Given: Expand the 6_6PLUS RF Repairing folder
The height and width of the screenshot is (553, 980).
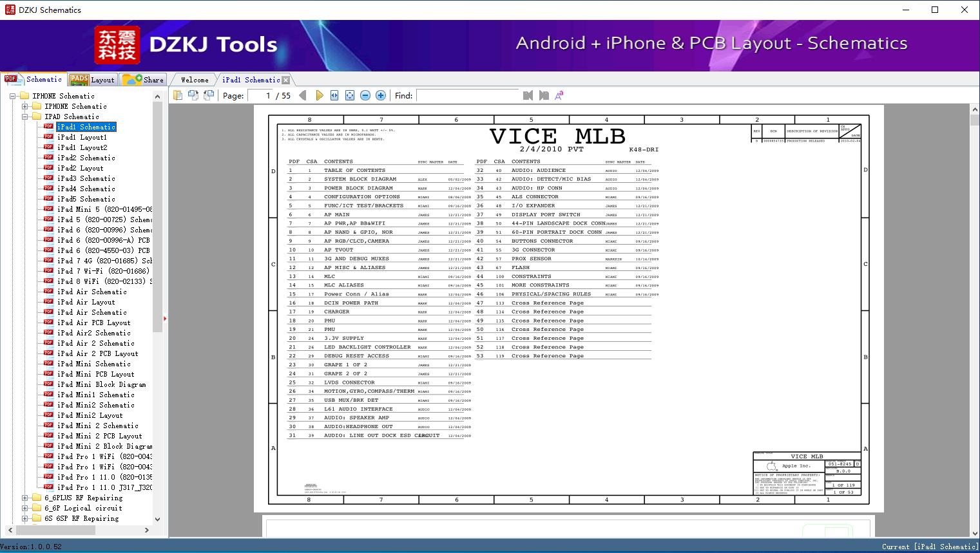Looking at the screenshot, I should [x=25, y=498].
